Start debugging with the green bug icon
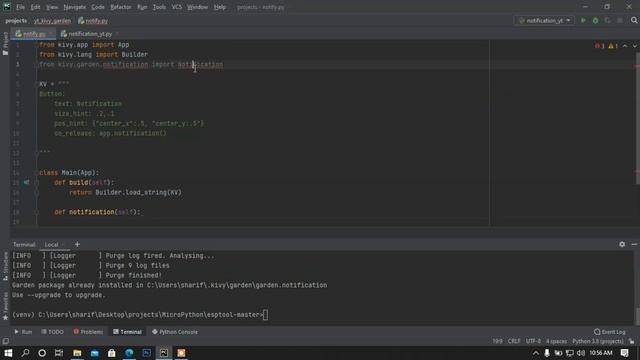The image size is (640, 360). 596,20
